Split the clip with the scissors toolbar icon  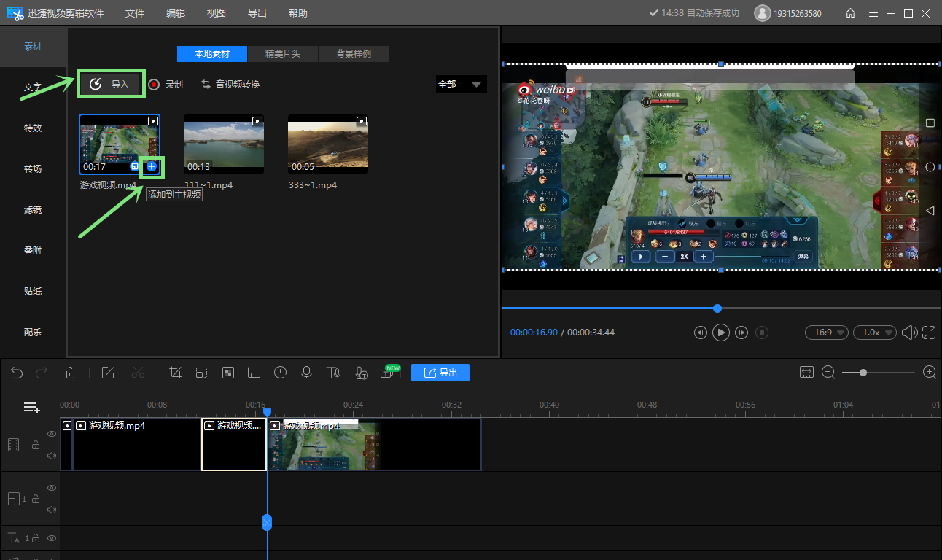[139, 373]
